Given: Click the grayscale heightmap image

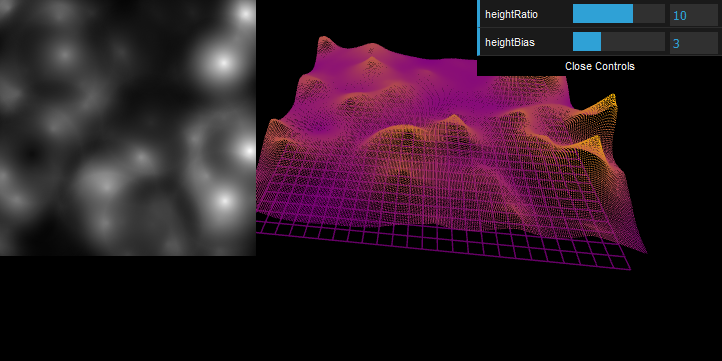Looking at the screenshot, I should coord(128,128).
